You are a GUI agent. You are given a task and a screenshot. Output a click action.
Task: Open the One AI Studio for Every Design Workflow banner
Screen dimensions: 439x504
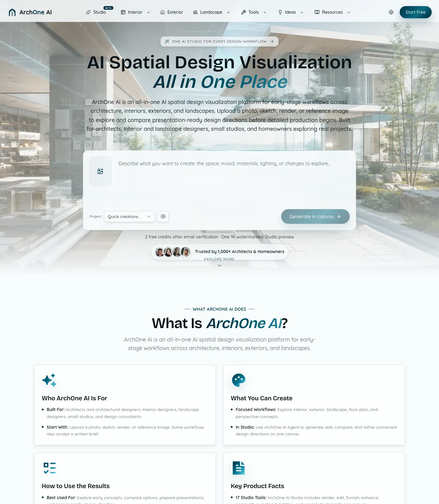point(220,41)
